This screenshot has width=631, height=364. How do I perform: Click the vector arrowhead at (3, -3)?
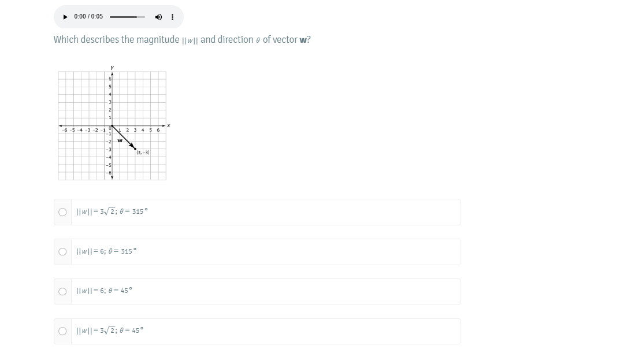click(134, 148)
